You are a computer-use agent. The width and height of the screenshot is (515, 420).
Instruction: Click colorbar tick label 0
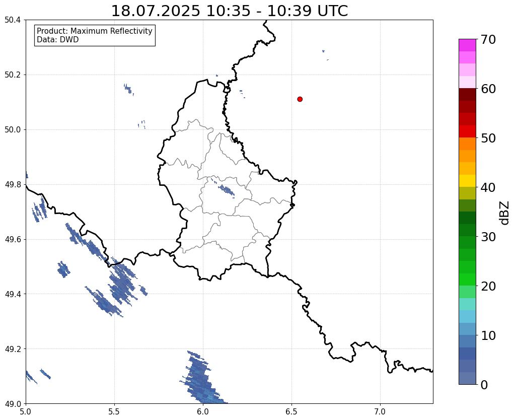[484, 385]
